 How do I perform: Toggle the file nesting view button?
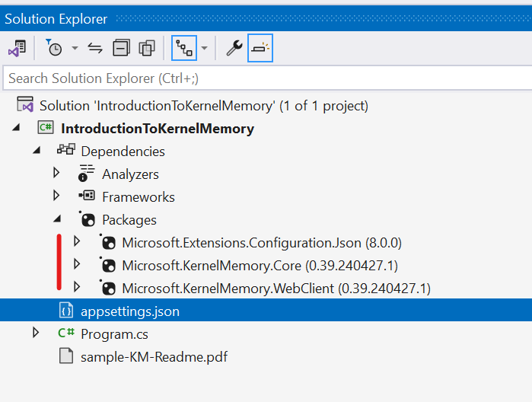coord(183,49)
